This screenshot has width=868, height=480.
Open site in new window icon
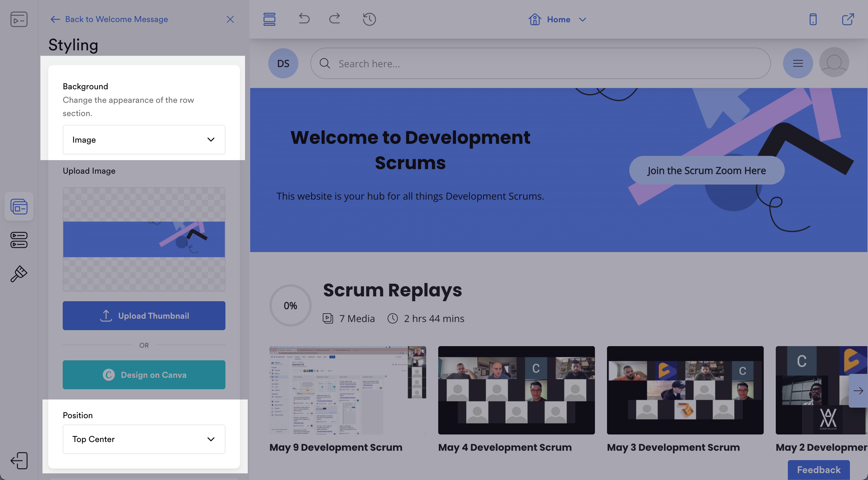click(848, 19)
